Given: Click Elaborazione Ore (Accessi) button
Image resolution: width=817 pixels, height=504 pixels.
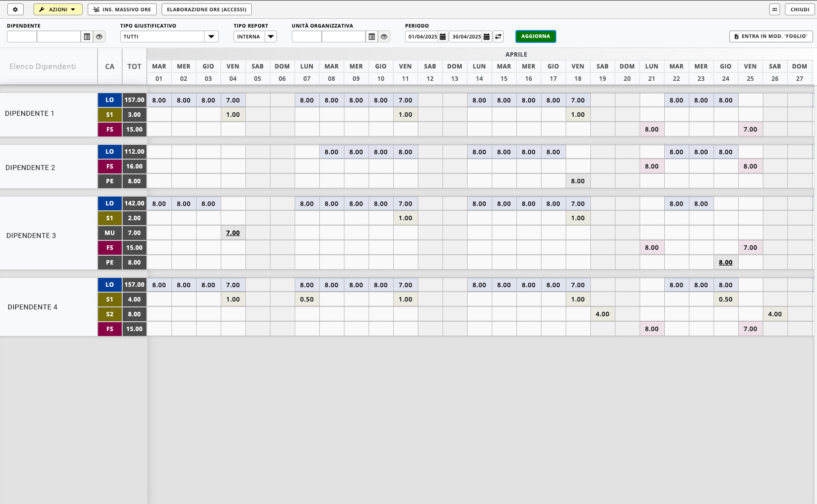Looking at the screenshot, I should coord(206,9).
